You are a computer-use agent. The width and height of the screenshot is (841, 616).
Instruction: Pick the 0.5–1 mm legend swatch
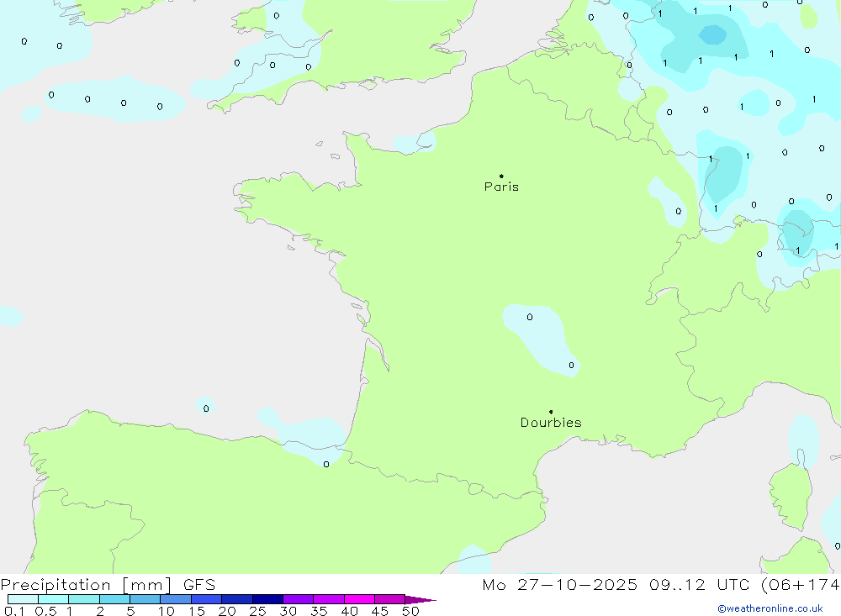[54, 599]
